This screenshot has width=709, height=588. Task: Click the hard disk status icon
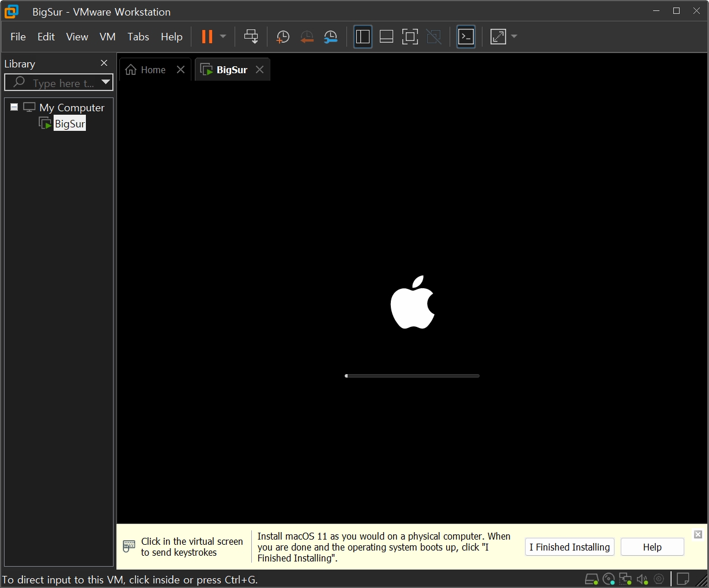tap(591, 579)
